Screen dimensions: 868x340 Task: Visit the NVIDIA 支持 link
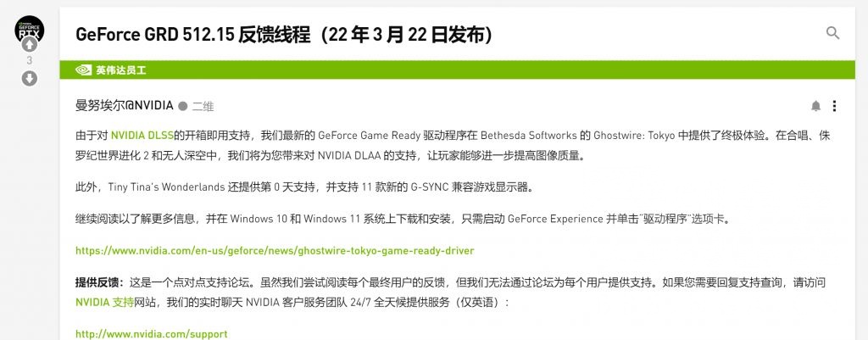click(x=104, y=302)
